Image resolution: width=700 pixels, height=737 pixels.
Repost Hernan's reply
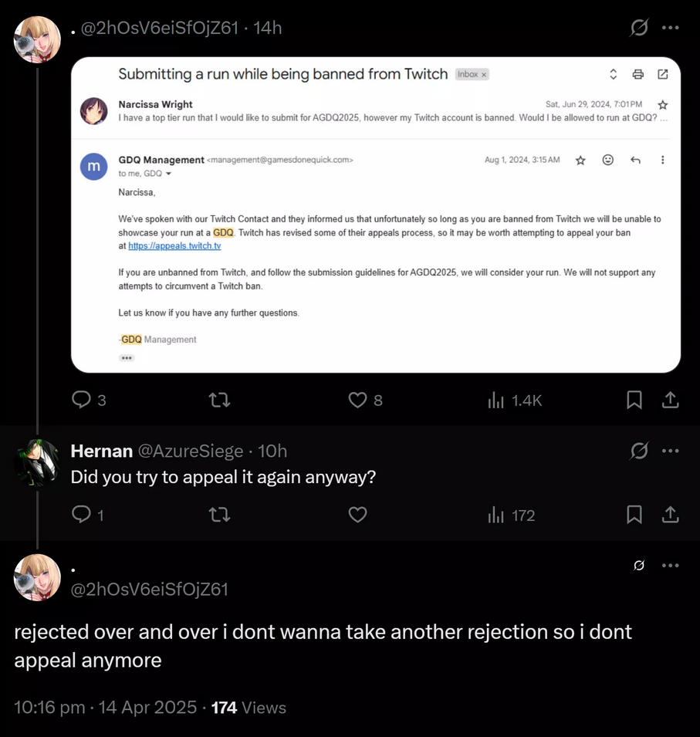pos(219,515)
